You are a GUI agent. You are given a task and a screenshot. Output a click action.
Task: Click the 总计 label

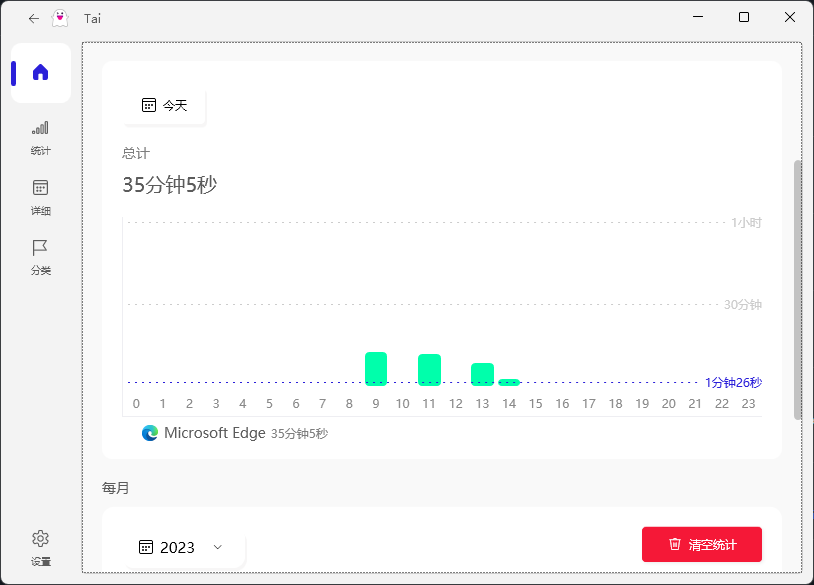135,153
